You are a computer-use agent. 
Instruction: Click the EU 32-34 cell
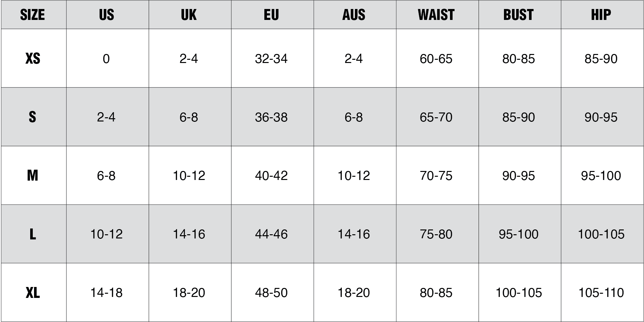[271, 59]
